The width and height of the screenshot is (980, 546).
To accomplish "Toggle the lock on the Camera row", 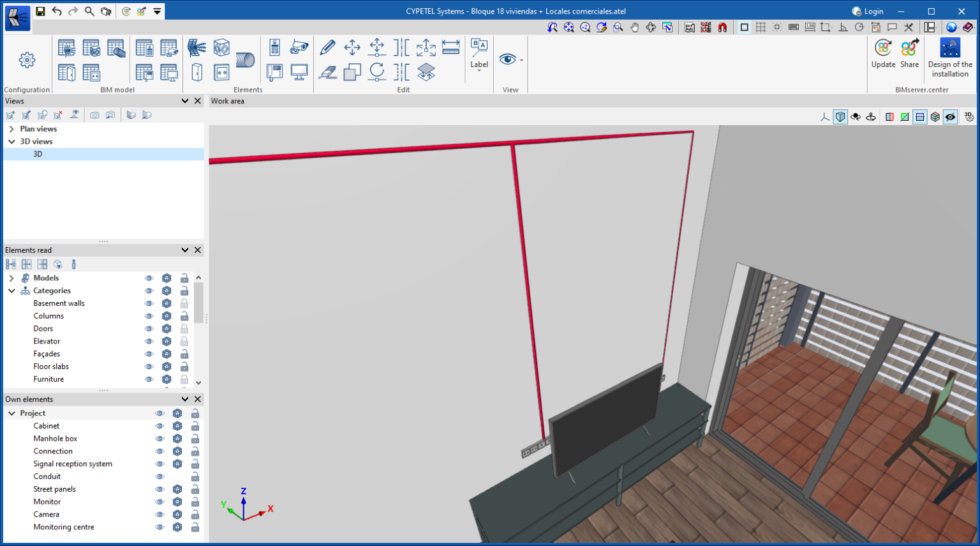I will pos(195,515).
